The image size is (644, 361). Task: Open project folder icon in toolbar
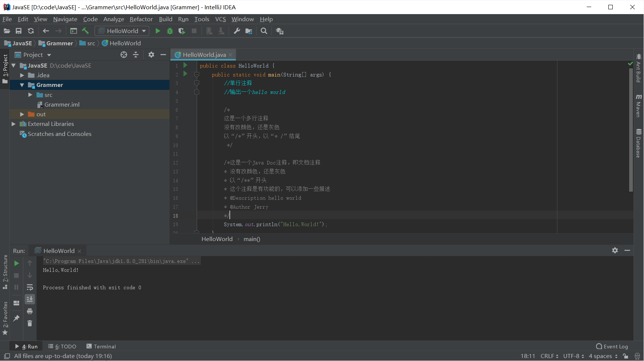[x=7, y=31]
